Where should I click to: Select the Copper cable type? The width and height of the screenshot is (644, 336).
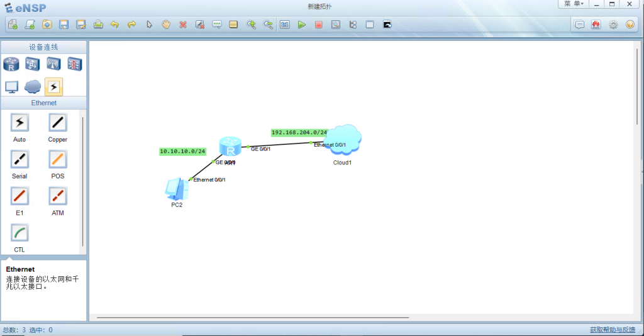point(57,123)
